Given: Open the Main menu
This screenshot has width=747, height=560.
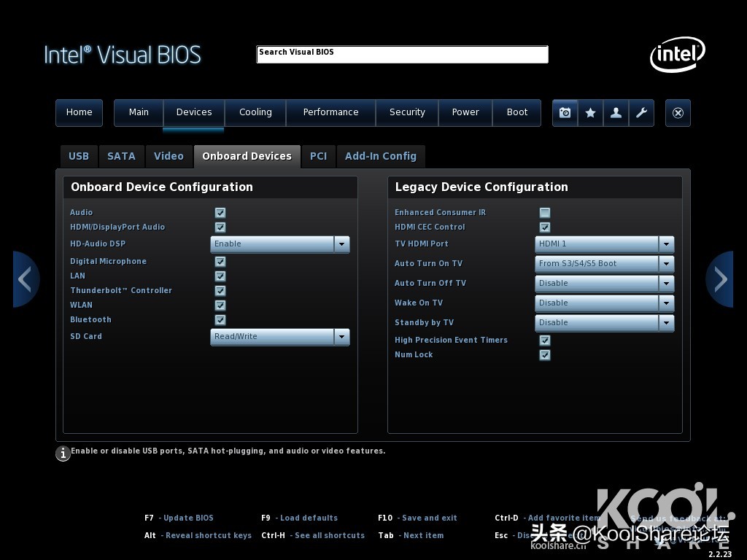Looking at the screenshot, I should click(x=139, y=113).
